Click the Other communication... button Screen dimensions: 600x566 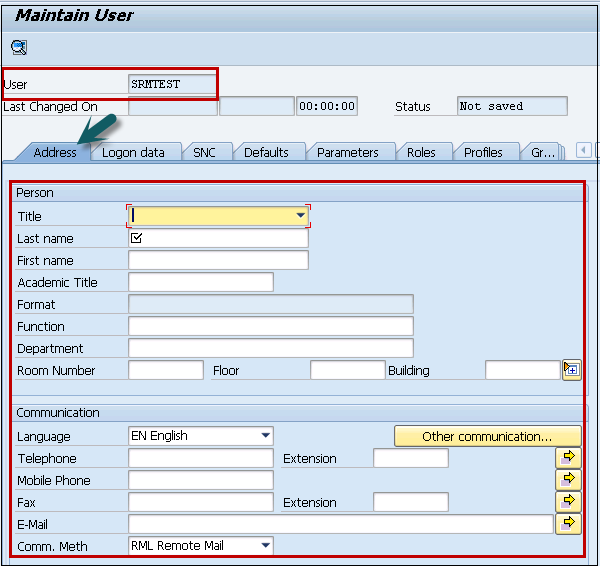(x=487, y=436)
